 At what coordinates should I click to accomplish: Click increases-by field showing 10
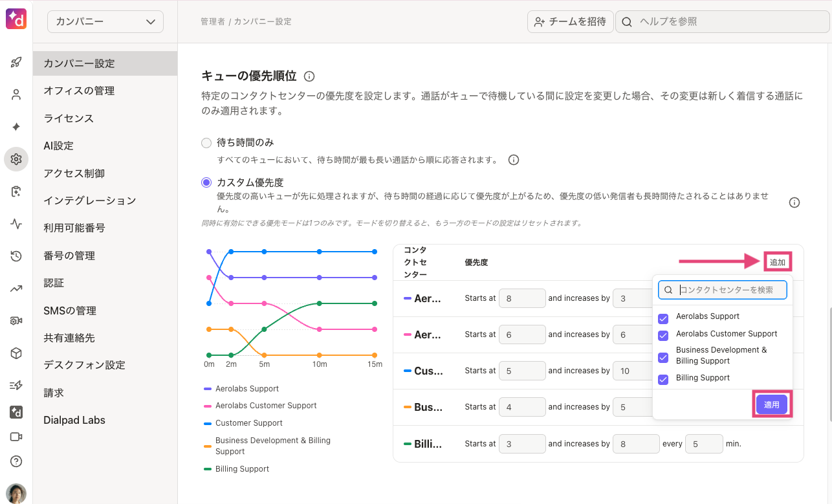633,371
